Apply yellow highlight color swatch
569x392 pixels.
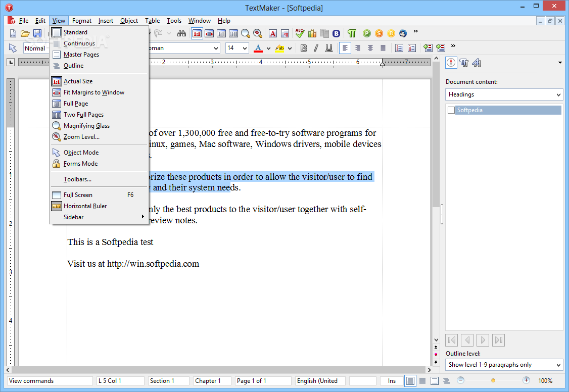[279, 48]
